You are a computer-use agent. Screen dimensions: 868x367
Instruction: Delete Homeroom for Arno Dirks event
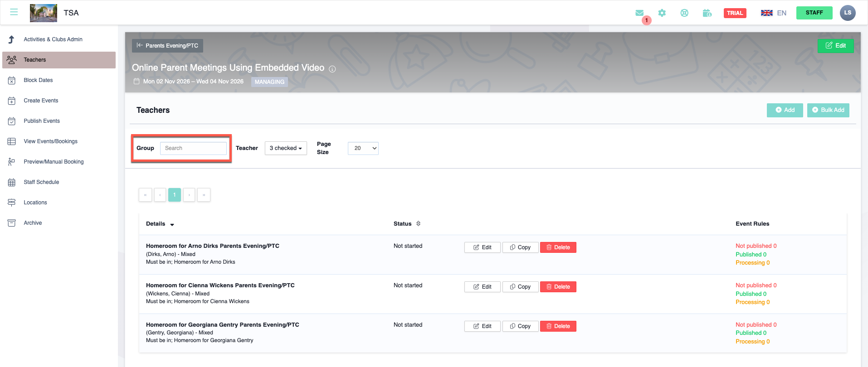pos(558,247)
